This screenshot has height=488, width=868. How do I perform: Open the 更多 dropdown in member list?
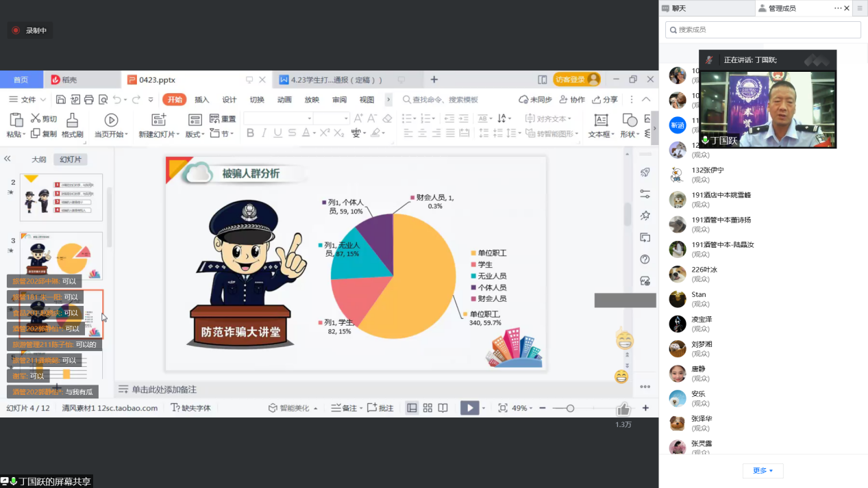click(x=762, y=471)
